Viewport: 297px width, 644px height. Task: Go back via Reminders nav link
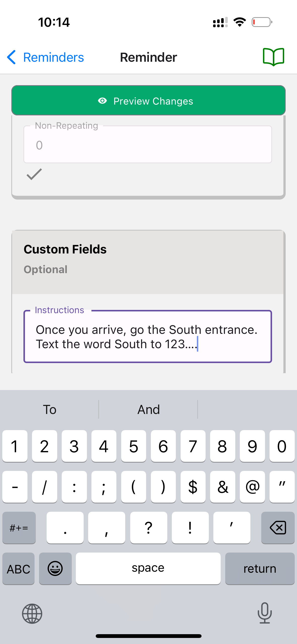(x=53, y=57)
